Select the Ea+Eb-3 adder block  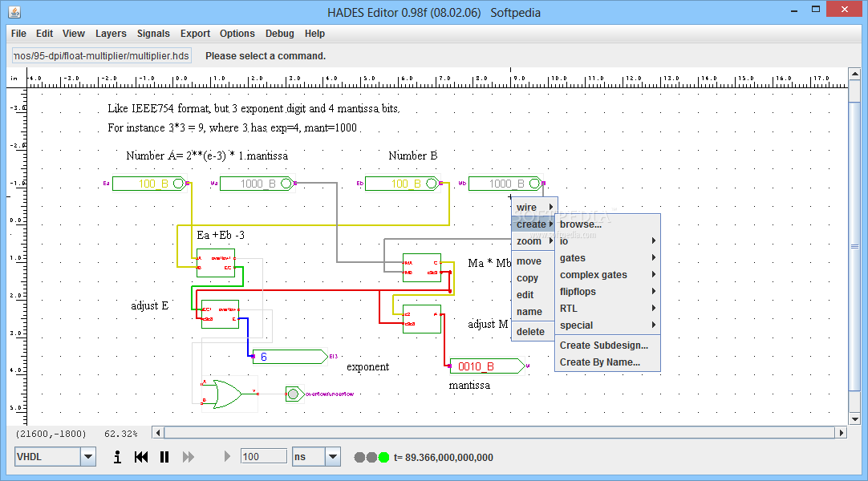point(216,263)
